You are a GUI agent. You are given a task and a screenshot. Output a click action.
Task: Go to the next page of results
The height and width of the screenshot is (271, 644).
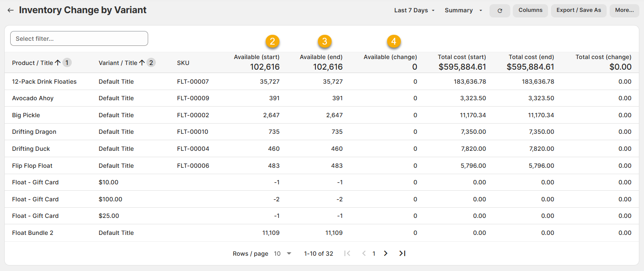385,254
